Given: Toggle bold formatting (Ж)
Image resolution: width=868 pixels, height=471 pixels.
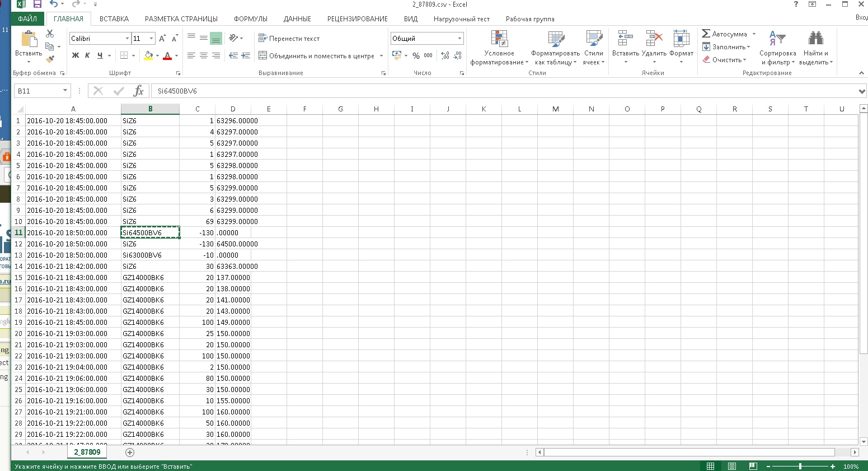Looking at the screenshot, I should point(76,55).
